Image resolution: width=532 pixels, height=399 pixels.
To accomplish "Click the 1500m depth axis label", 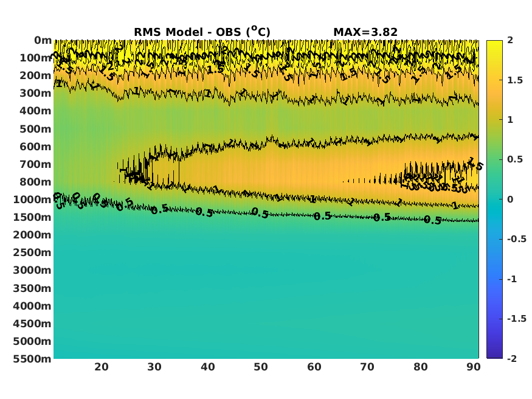I will 32,217.
